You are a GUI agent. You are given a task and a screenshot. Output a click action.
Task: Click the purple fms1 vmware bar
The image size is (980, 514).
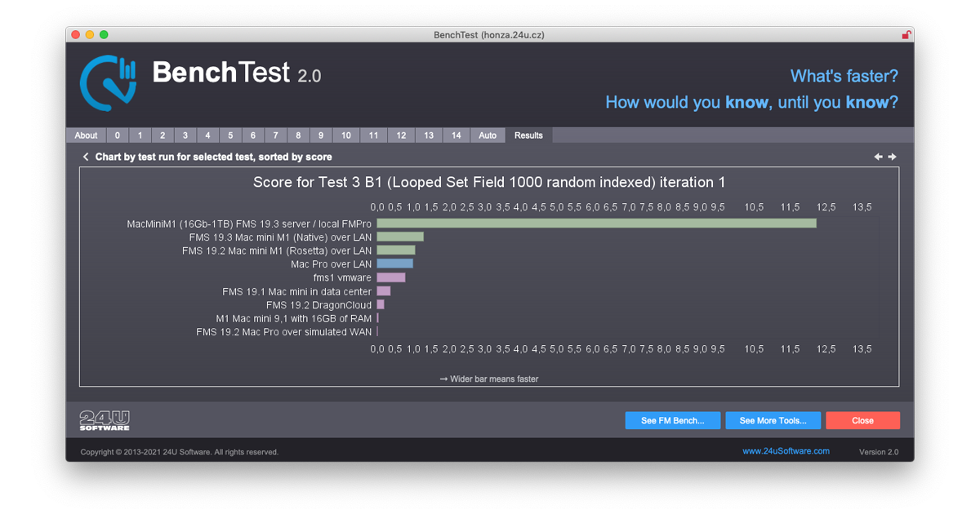[x=390, y=278]
